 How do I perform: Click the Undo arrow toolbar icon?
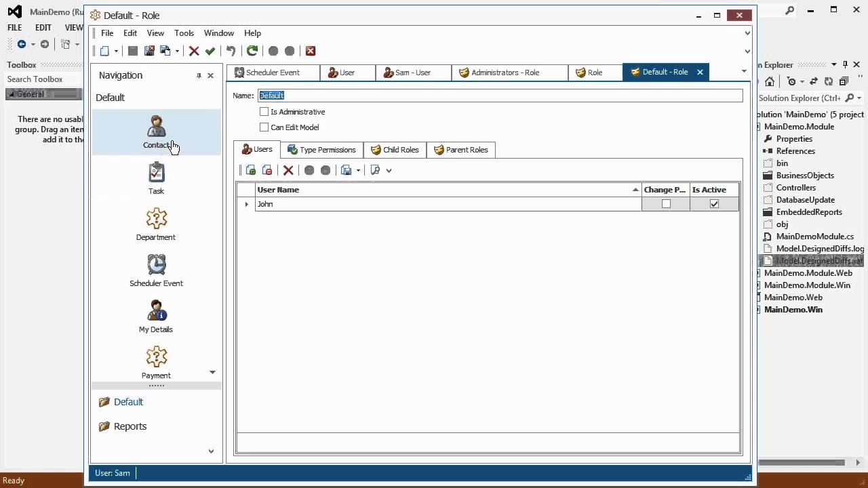coord(231,51)
